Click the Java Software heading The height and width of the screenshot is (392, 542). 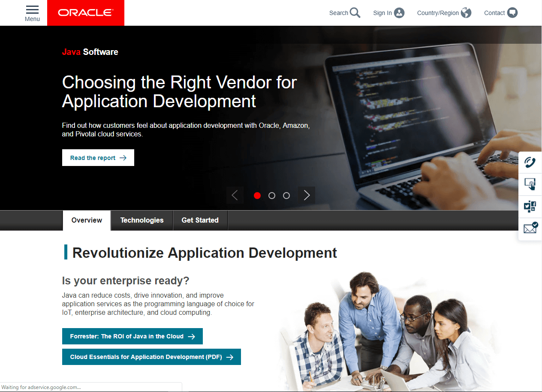click(90, 52)
